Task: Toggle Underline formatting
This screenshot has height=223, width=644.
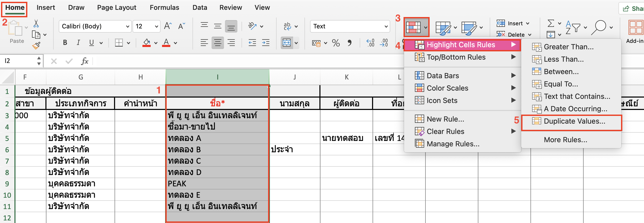Action: click(x=91, y=43)
